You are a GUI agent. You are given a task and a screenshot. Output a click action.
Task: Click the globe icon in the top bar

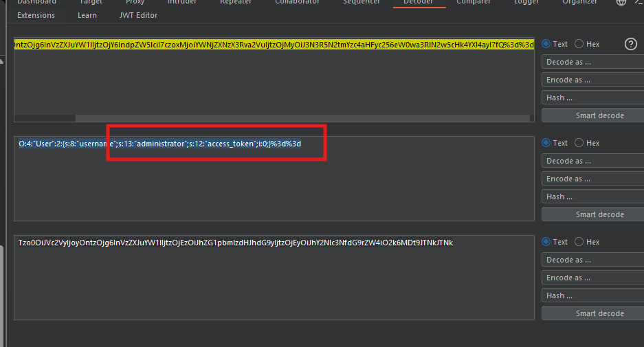point(621,2)
